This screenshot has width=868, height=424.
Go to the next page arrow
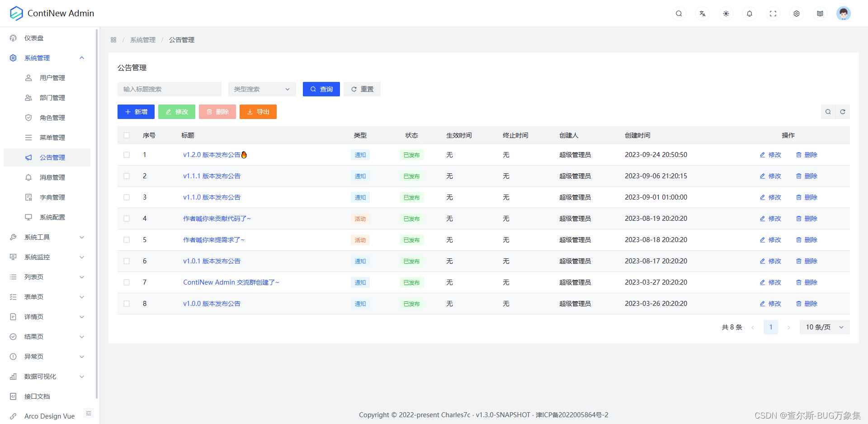789,327
